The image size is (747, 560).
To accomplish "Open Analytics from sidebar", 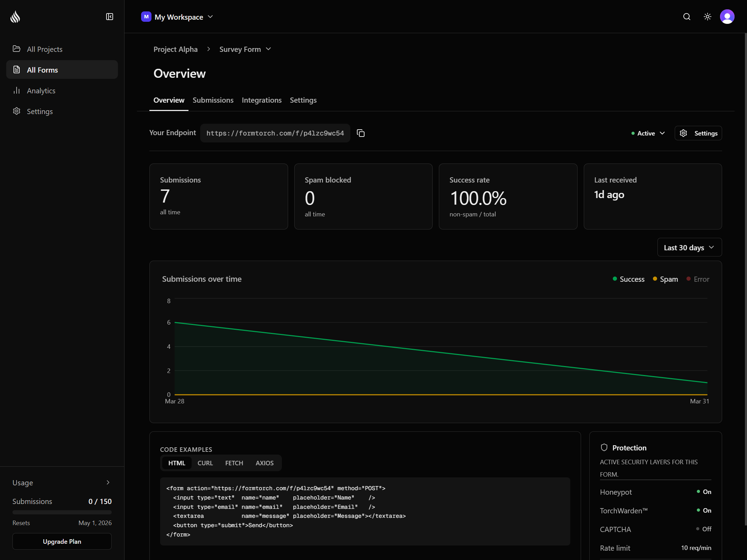I will pyautogui.click(x=41, y=91).
